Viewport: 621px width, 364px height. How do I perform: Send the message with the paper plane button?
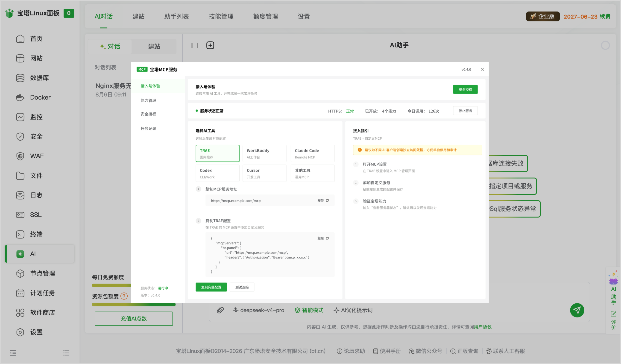coord(577,310)
